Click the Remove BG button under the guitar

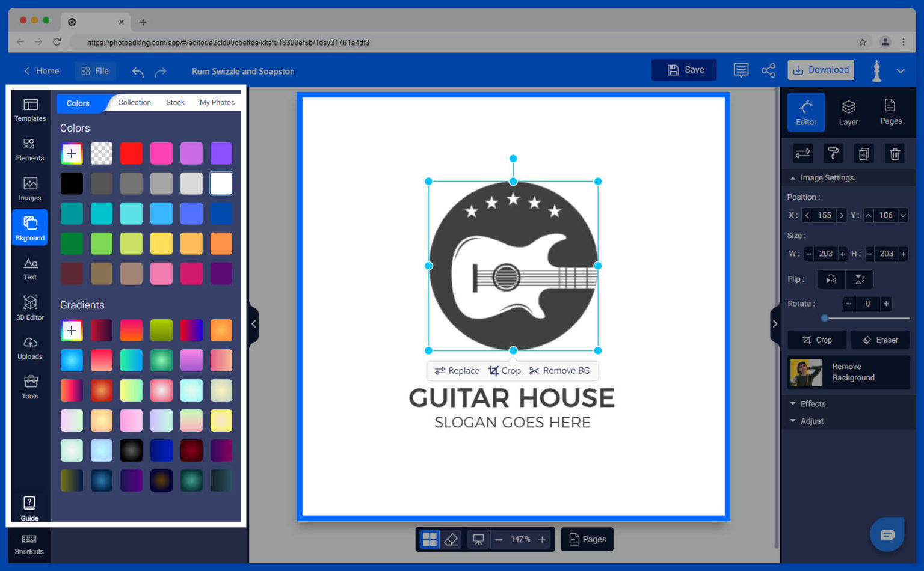(559, 370)
